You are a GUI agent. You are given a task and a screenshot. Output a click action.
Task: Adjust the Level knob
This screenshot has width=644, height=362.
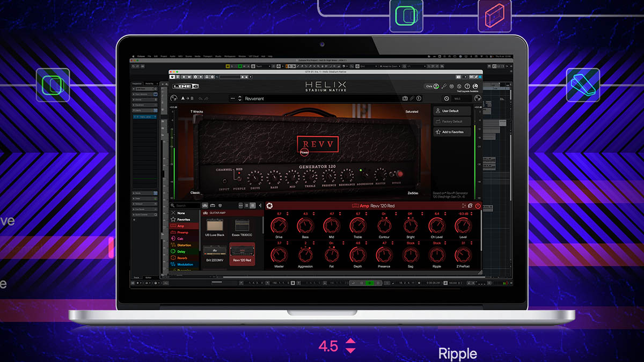coord(463,226)
